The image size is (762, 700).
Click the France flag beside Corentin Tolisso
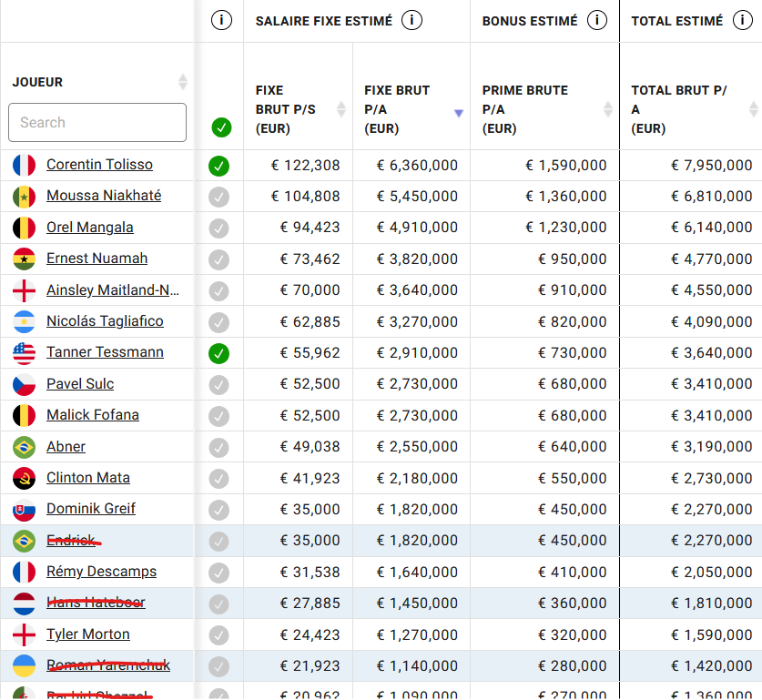pos(24,165)
